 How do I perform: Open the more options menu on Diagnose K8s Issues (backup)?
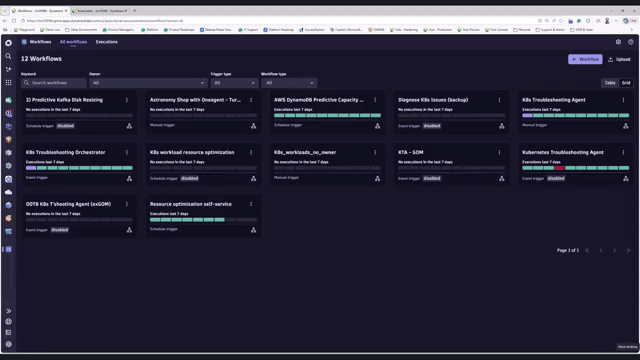pos(499,100)
